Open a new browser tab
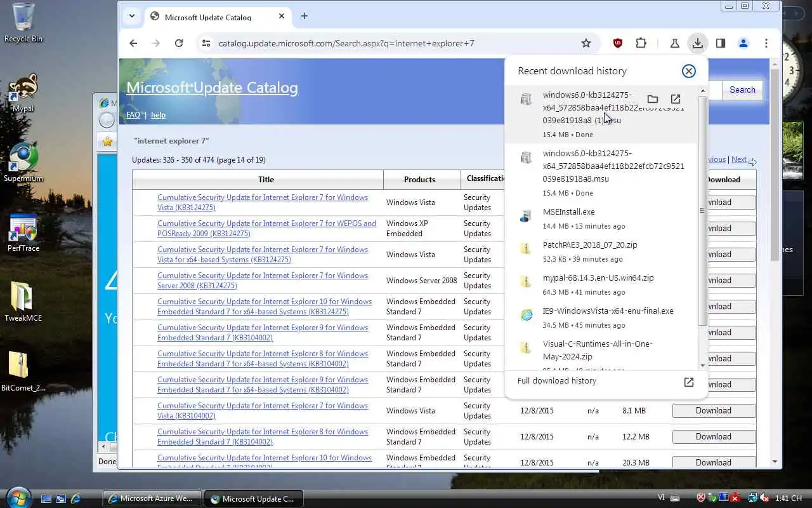Screen dimensions: 812x508 (304, 17)
